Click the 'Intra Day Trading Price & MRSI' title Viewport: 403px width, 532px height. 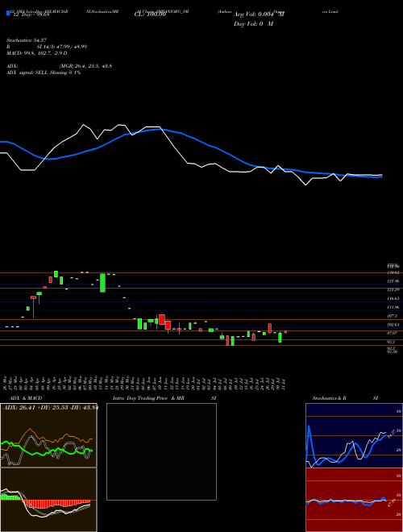pyautogui.click(x=164, y=398)
